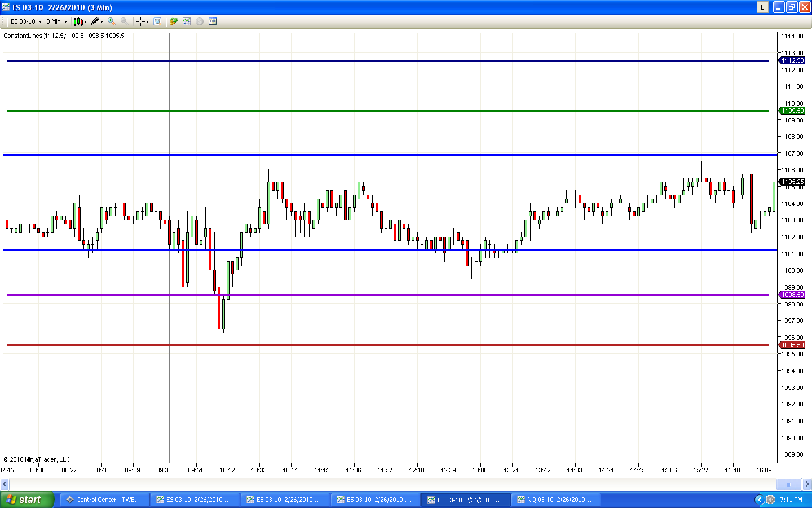Open the Indicators chart-line icon
This screenshot has height=508, width=812.
[x=187, y=21]
